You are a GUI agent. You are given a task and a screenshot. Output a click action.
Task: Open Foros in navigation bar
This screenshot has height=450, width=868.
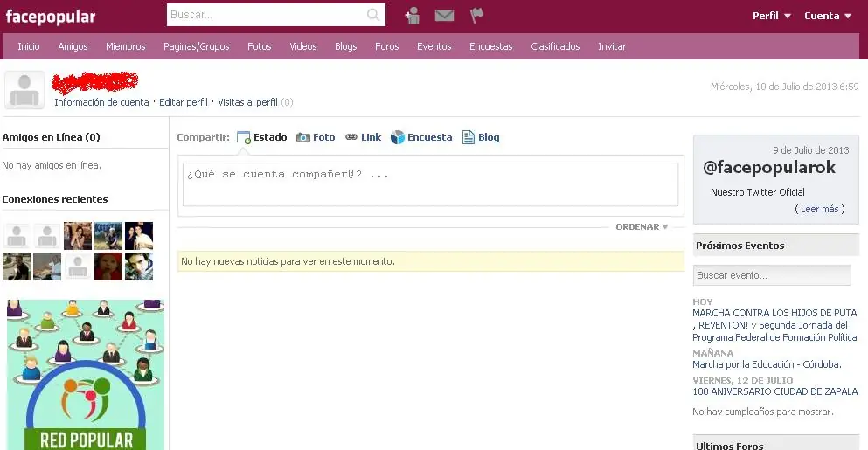(386, 46)
